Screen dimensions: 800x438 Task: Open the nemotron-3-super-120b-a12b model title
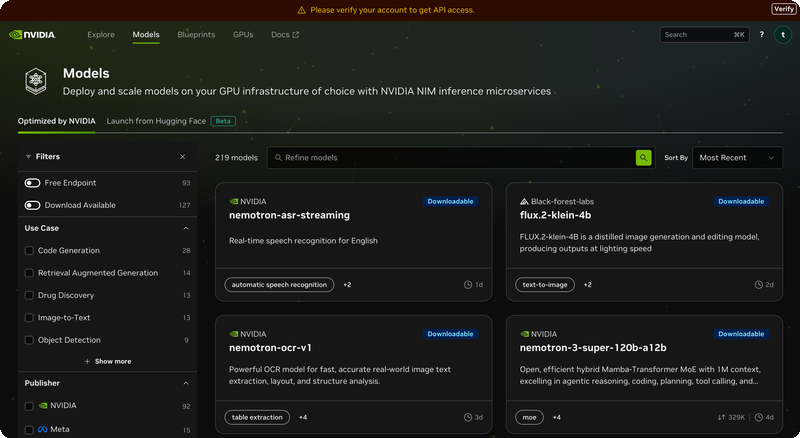(x=593, y=348)
